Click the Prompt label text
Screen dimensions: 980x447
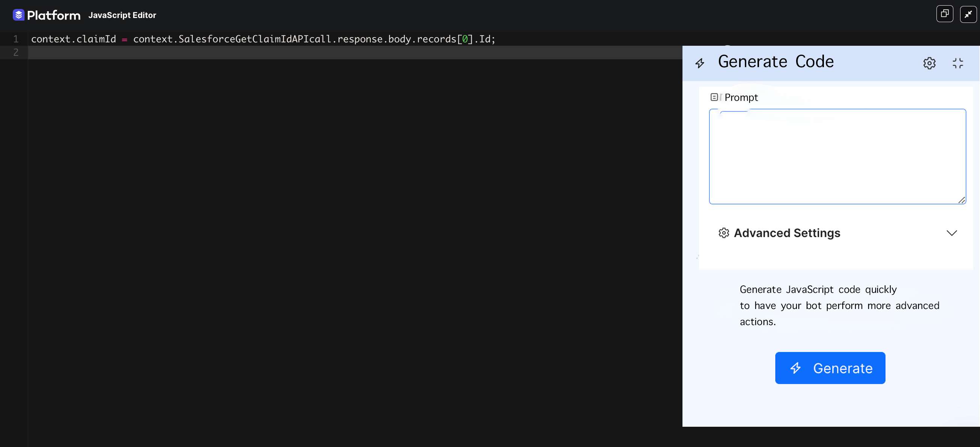(x=741, y=97)
